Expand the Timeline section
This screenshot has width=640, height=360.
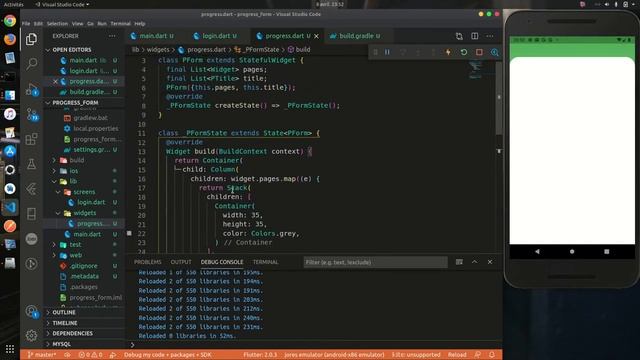pos(64,323)
